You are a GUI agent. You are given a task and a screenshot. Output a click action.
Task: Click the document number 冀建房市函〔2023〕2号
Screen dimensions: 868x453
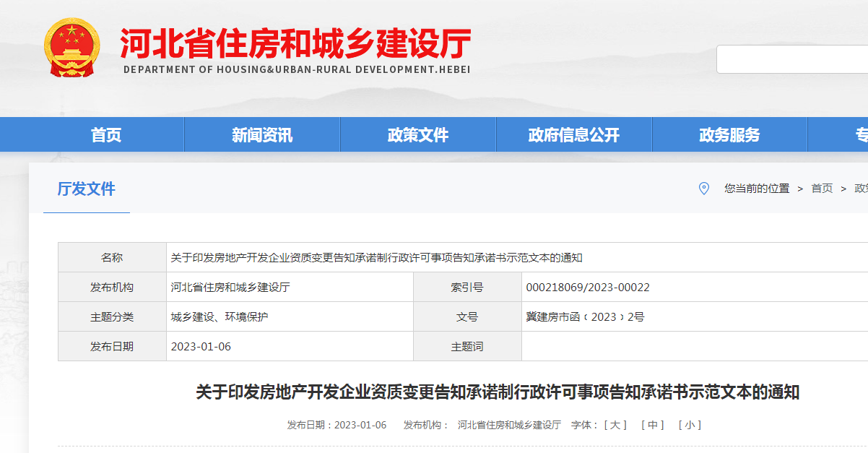click(x=585, y=317)
